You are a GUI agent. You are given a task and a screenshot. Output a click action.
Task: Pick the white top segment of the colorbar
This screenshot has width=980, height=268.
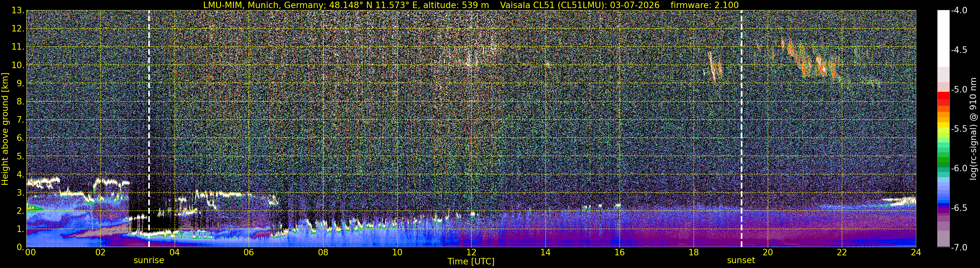tap(943, 38)
